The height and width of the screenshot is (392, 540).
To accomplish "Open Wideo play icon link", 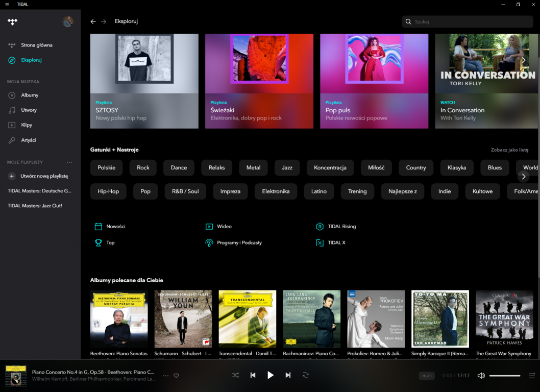I will pos(209,227).
